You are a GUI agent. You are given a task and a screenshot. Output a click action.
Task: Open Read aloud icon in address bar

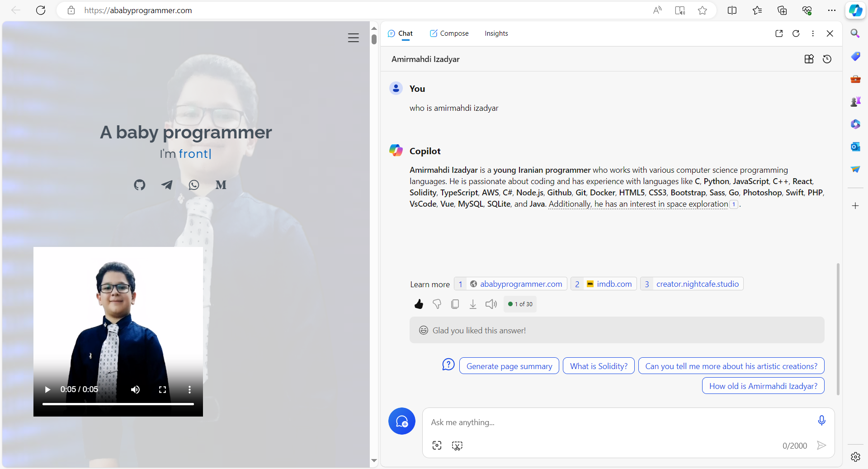tap(657, 10)
